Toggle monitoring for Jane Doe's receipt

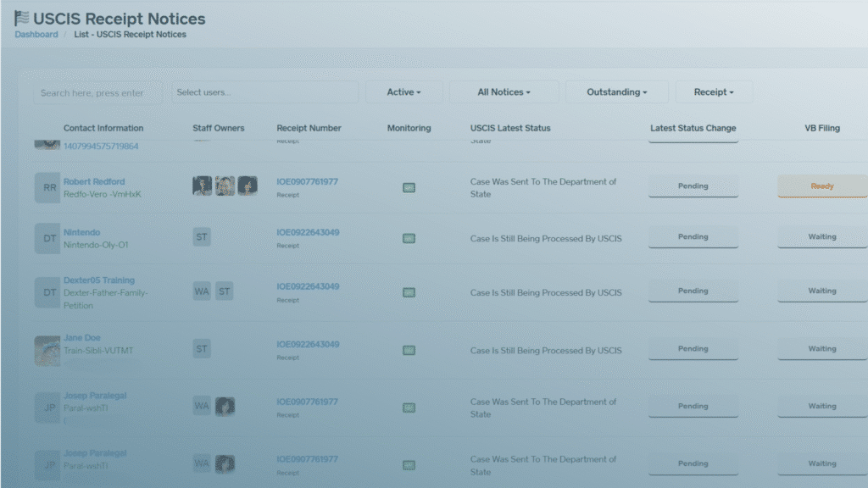pyautogui.click(x=409, y=350)
